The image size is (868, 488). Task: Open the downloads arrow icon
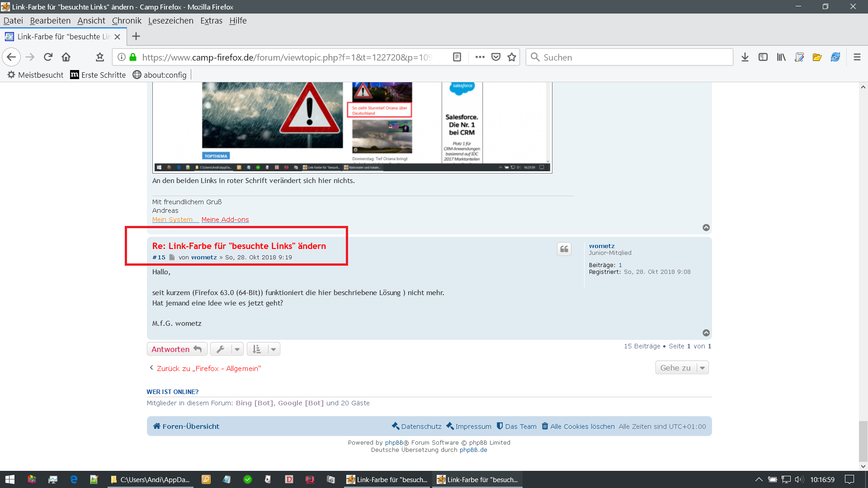click(x=745, y=57)
